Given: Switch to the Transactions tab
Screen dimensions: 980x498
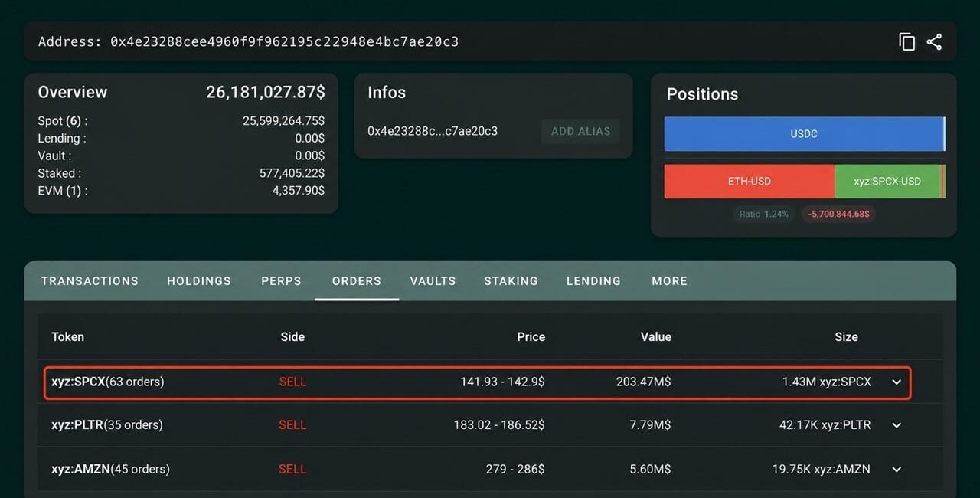Looking at the screenshot, I should [90, 281].
